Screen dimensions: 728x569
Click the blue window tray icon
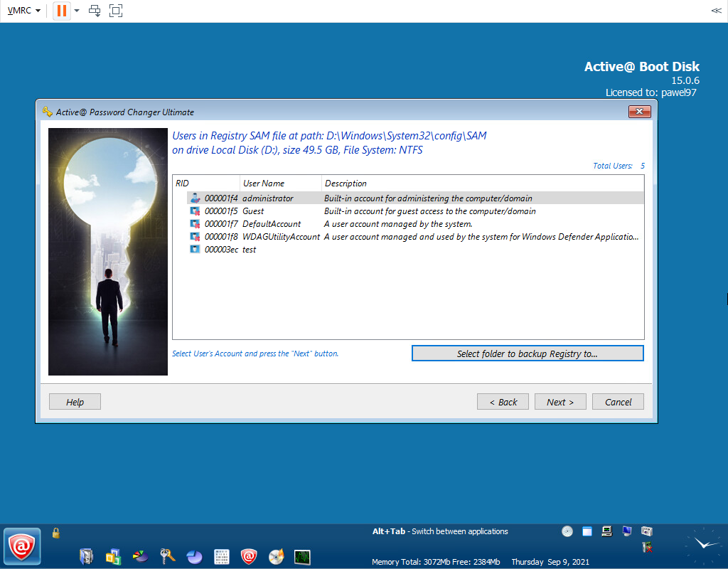(x=587, y=531)
